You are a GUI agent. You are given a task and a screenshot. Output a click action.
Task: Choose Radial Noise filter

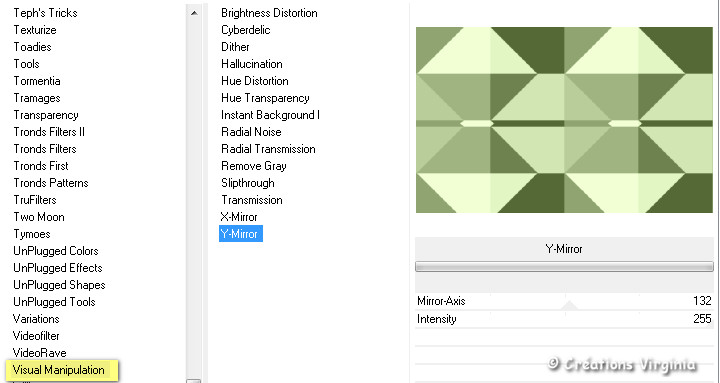tap(251, 132)
